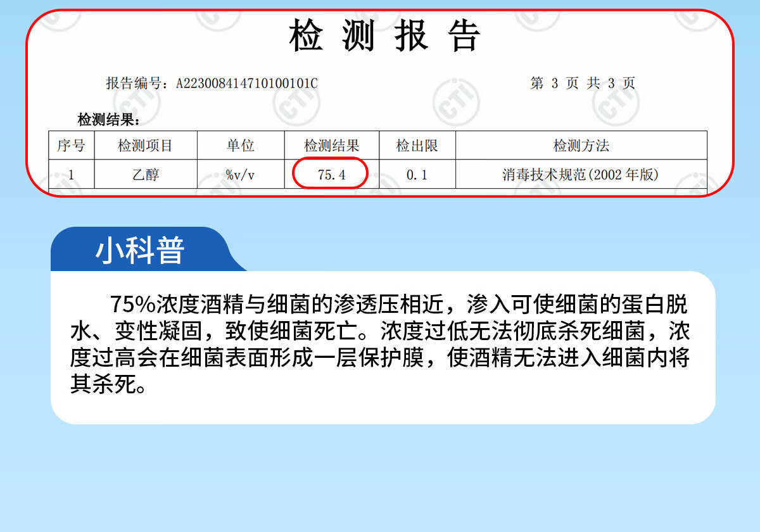Select the 检出限 column header
Viewport: 760px width, 532px height.
417,146
